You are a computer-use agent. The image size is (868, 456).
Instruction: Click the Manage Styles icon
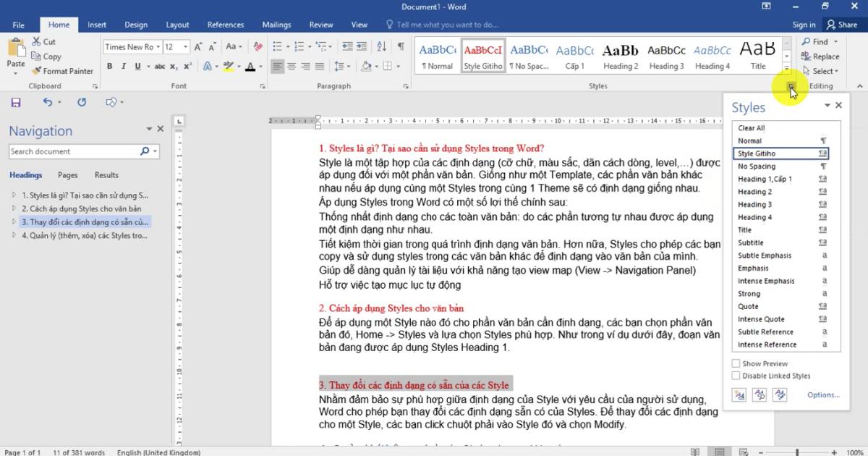779,394
